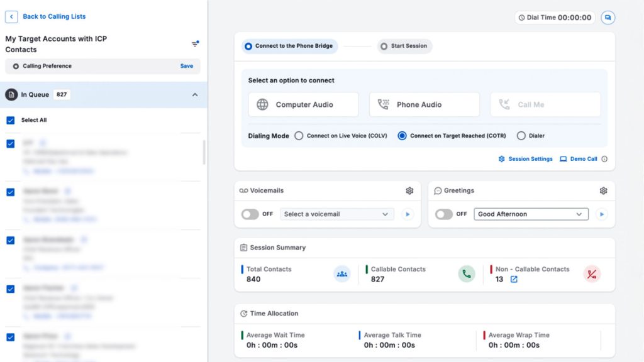Uncheck the Select All checkbox

10,120
